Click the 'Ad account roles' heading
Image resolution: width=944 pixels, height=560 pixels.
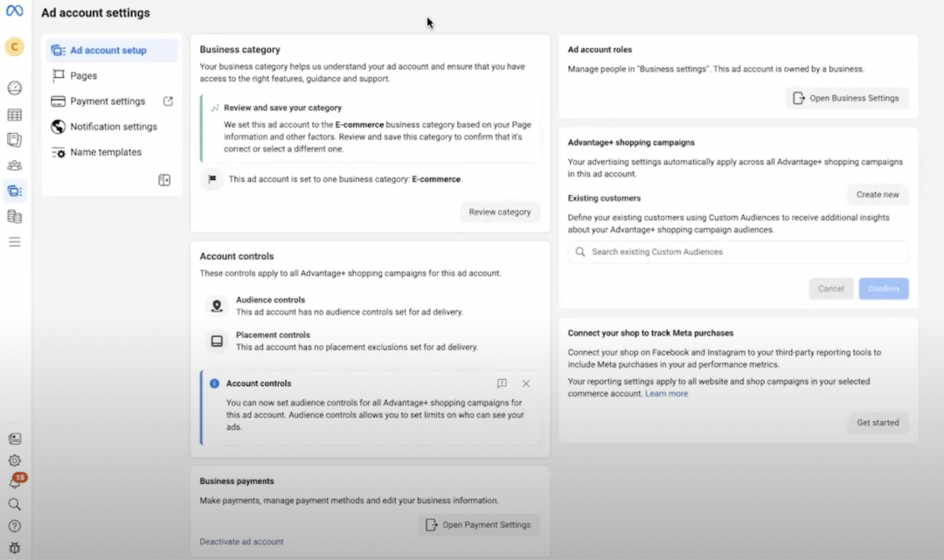click(600, 49)
